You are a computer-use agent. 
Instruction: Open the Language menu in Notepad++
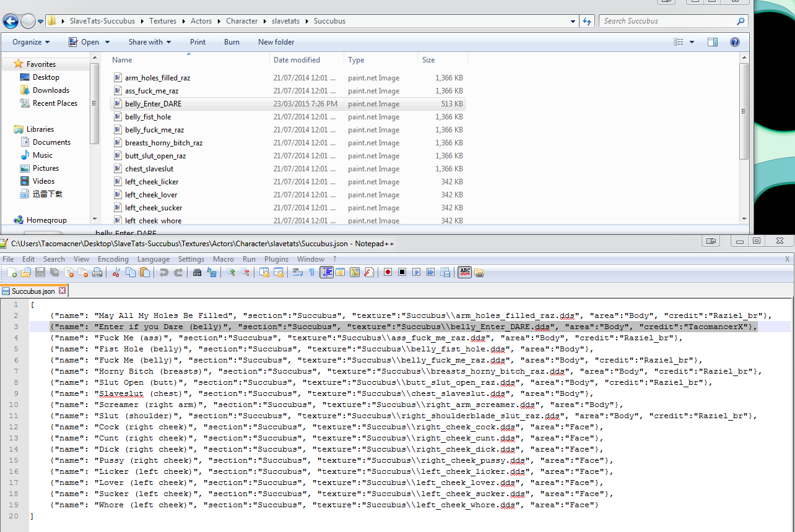154,259
